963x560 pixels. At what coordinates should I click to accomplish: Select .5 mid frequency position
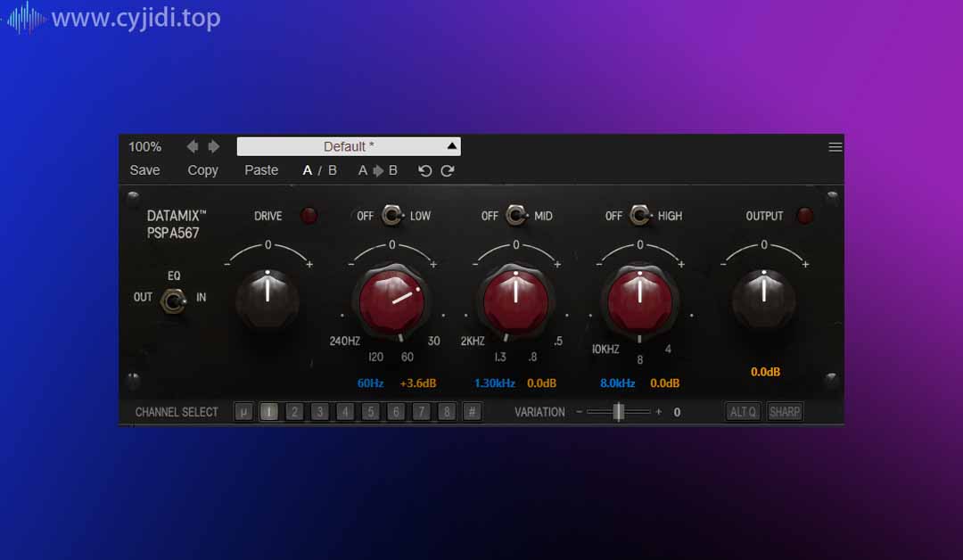tap(557, 341)
